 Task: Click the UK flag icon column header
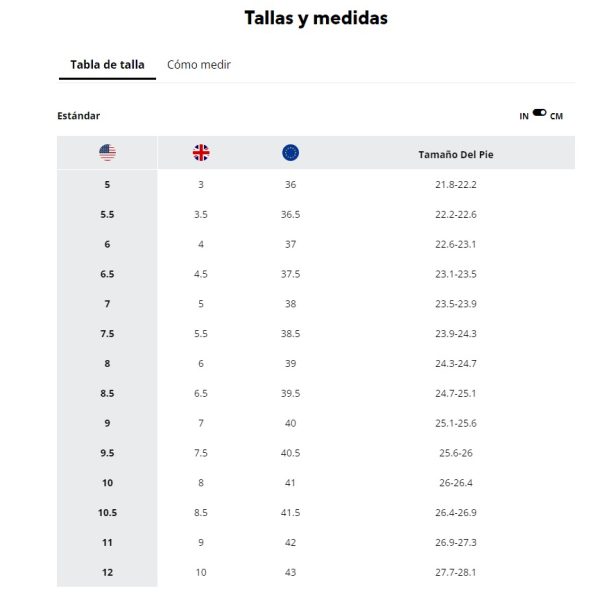[x=201, y=153]
